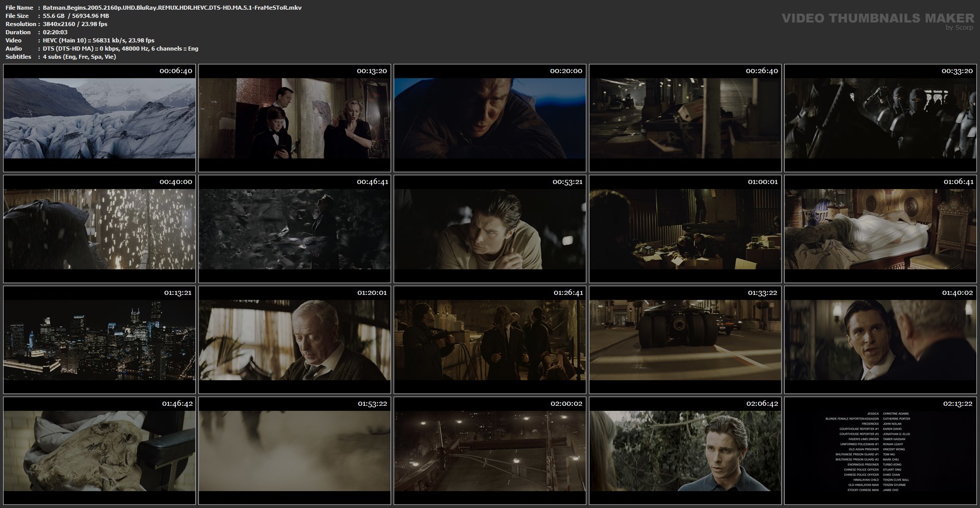Viewport: 980px width, 508px height.
Task: Click the 'Audio' label
Action: 14,49
